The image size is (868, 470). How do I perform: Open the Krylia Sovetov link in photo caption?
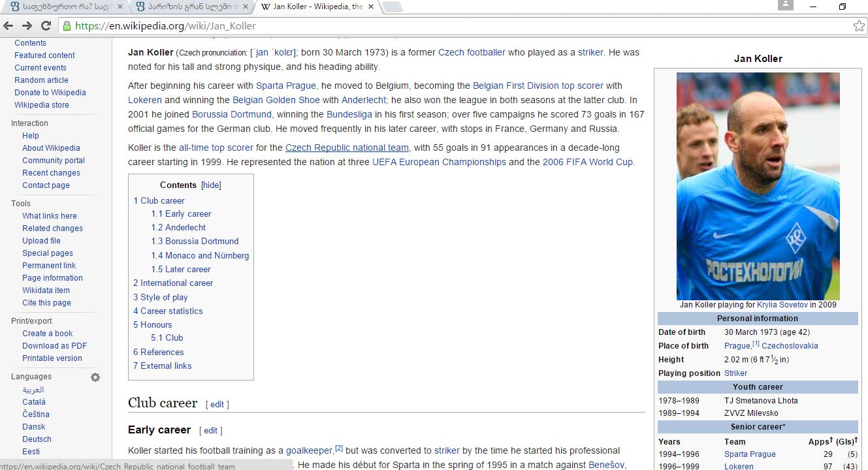(x=782, y=305)
